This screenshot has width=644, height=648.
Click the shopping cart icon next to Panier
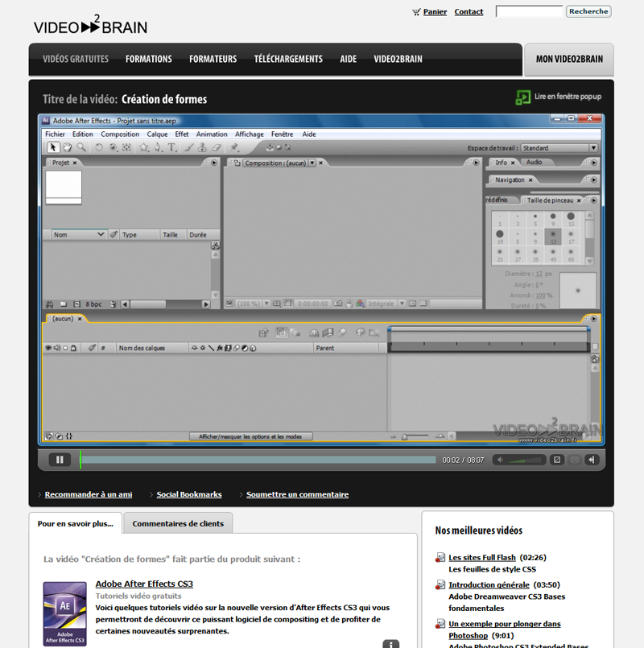tap(416, 12)
